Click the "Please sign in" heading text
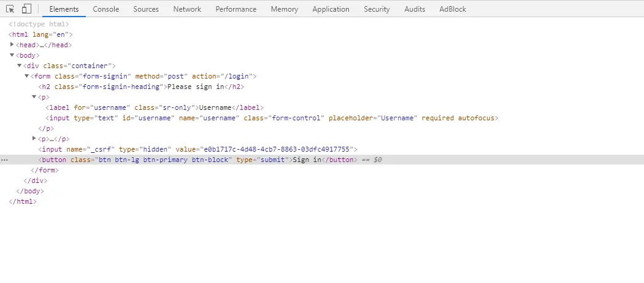Viewport: 644px width, 283px height. pyautogui.click(x=196, y=87)
